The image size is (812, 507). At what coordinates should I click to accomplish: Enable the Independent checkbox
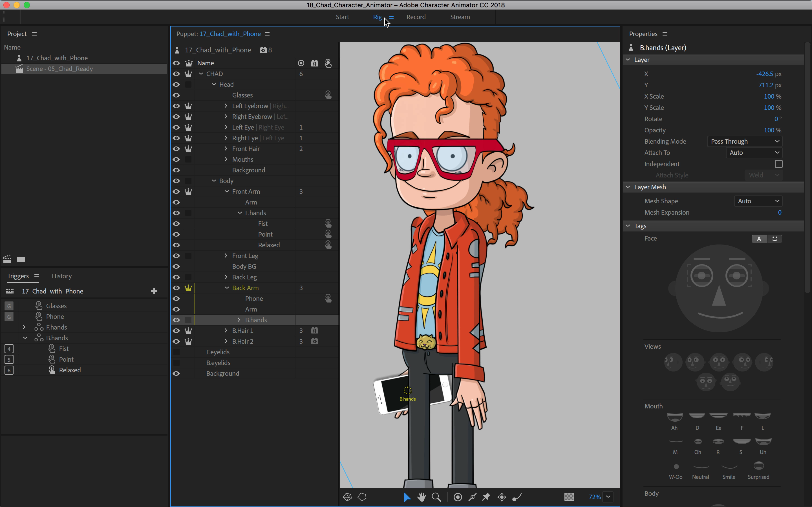click(x=778, y=164)
